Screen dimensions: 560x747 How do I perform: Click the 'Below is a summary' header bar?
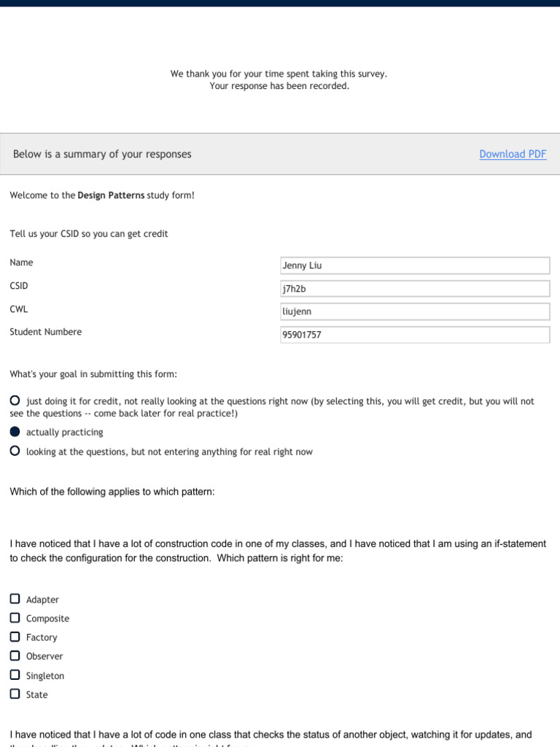tap(219, 154)
